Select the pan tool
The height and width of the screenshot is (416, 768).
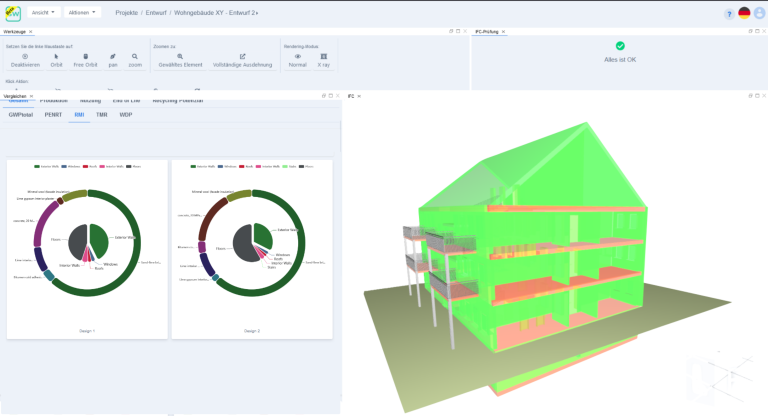point(113,60)
